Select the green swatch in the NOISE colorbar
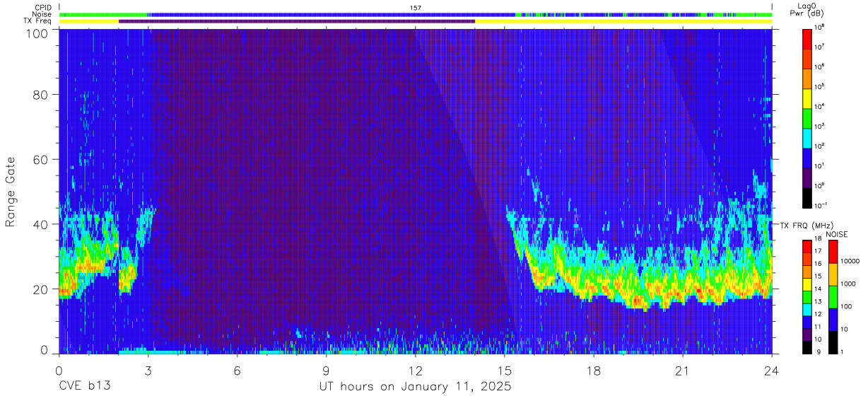The image size is (868, 401). click(833, 297)
